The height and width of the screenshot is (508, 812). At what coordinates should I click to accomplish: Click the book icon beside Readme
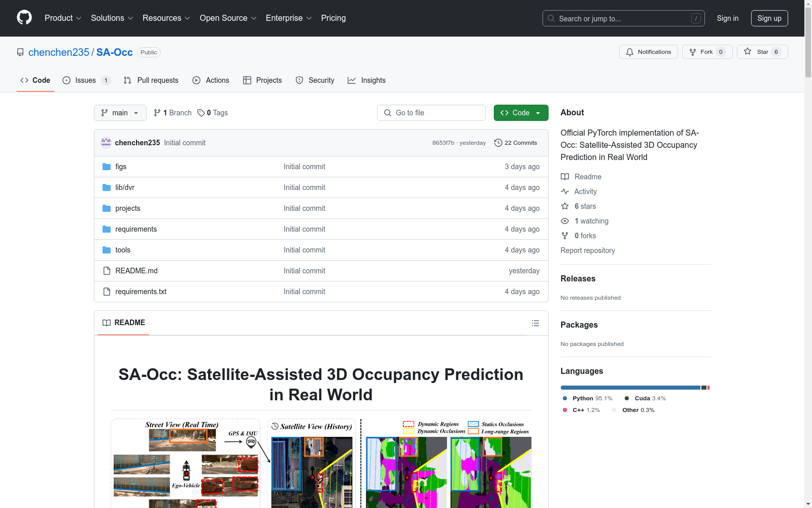(565, 177)
